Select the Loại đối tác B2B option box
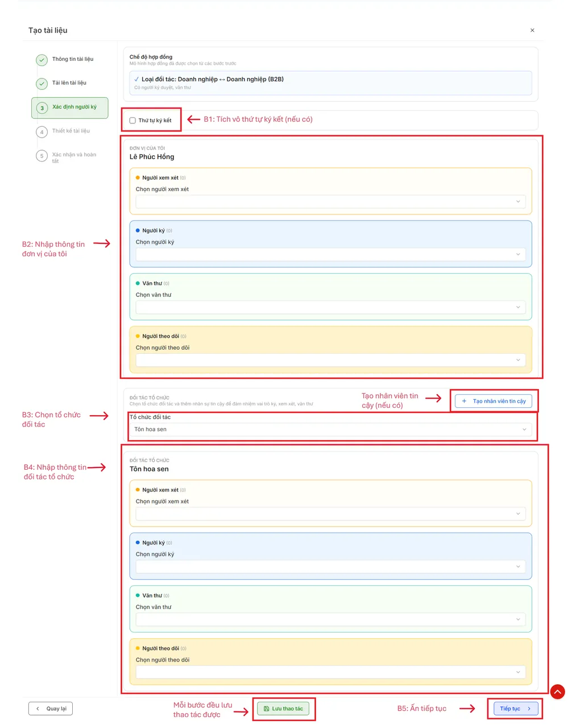This screenshot has height=728, width=568. (330, 83)
